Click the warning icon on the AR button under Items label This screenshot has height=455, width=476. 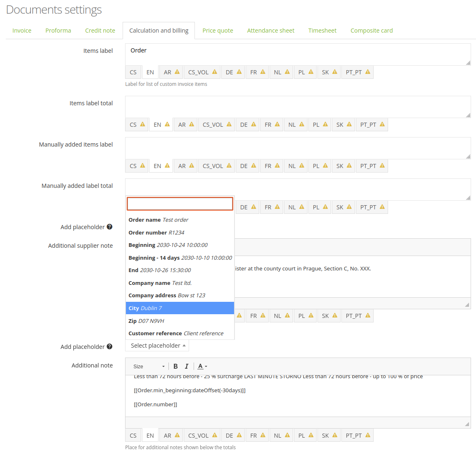(177, 71)
